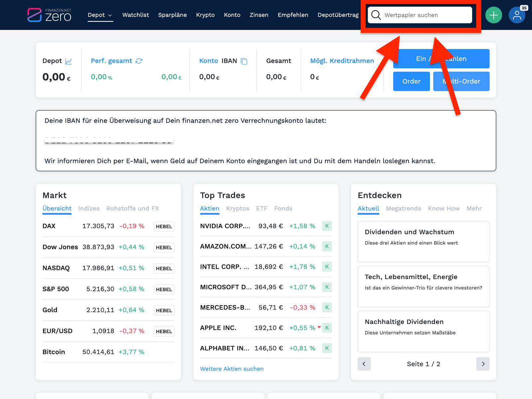Click the HEBEL button for DAX
Screen dimensions: 532x399
(x=164, y=226)
